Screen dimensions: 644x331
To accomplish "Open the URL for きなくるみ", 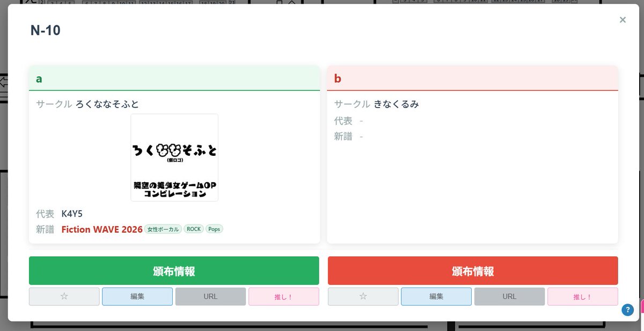I will point(509,296).
